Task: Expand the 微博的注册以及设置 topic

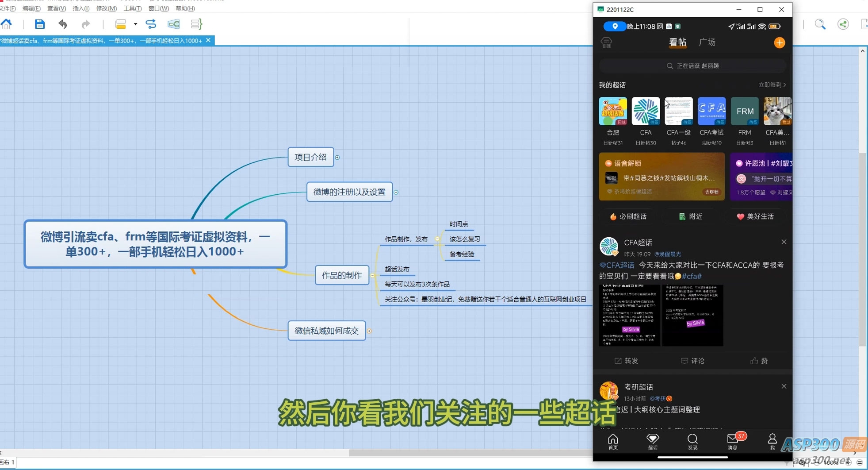Action: 396,192
